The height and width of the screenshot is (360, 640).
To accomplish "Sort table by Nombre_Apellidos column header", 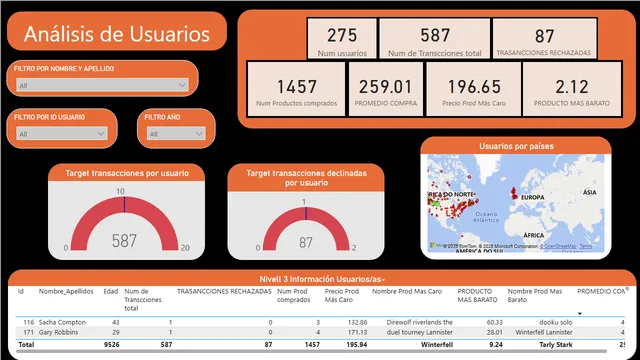I will coord(66,291).
